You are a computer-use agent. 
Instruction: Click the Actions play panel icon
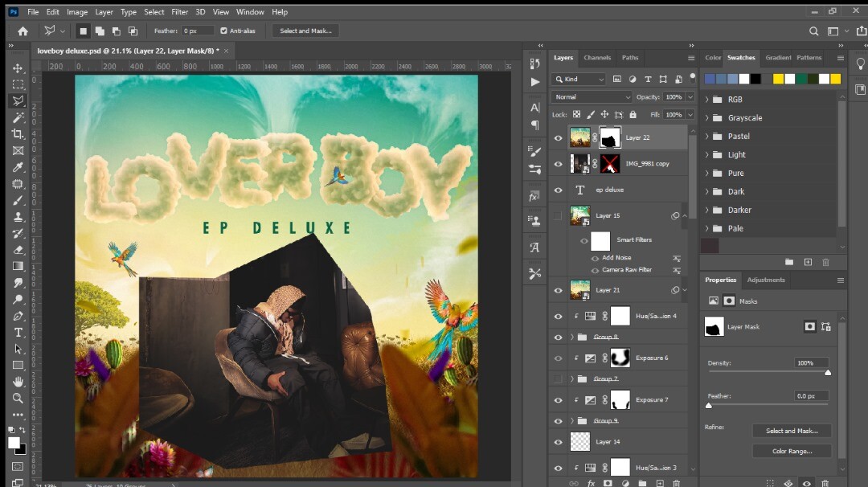(534, 82)
